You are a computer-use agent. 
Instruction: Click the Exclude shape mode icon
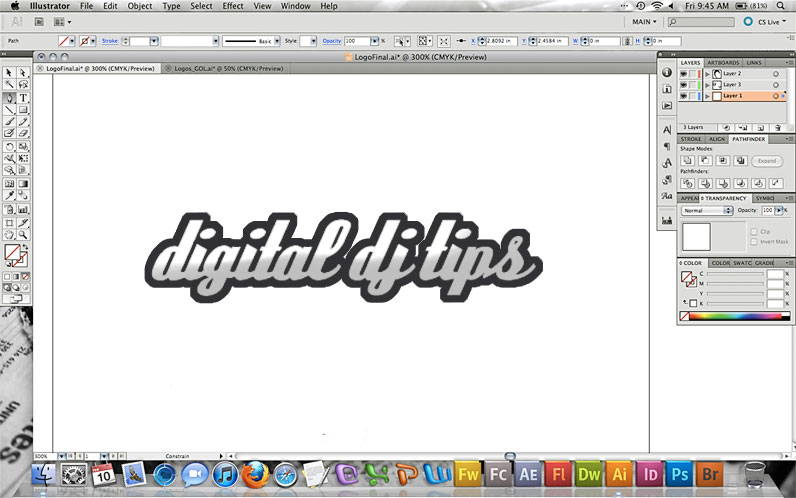pos(741,161)
